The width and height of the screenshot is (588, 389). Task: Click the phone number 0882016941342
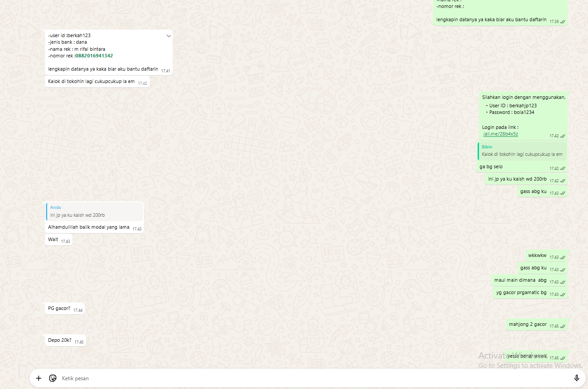click(x=94, y=56)
